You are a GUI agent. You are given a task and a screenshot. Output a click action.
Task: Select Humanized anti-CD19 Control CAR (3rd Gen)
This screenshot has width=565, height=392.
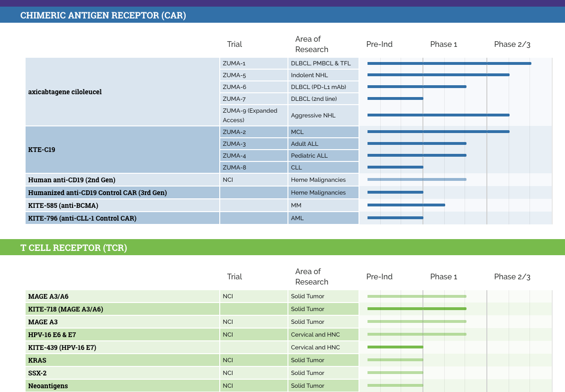tap(123, 192)
